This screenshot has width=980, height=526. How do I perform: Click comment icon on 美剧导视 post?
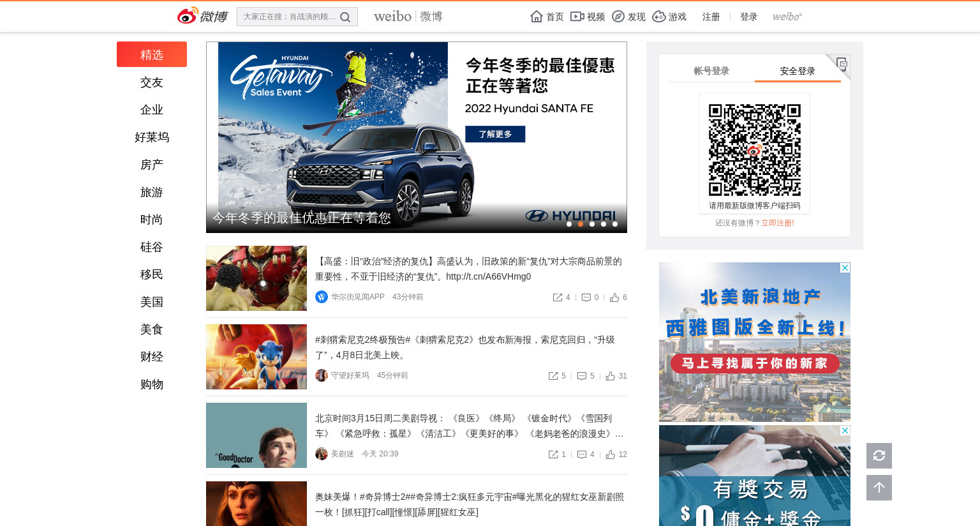coord(582,455)
